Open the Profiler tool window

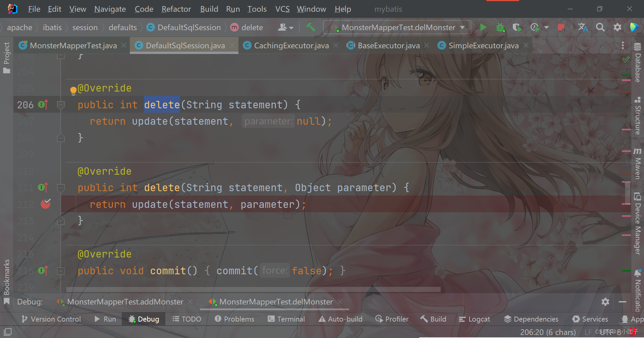(392, 319)
